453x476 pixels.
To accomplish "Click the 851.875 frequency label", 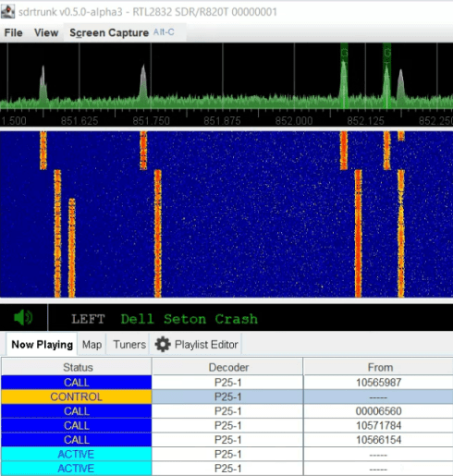I will pyautogui.click(x=222, y=121).
